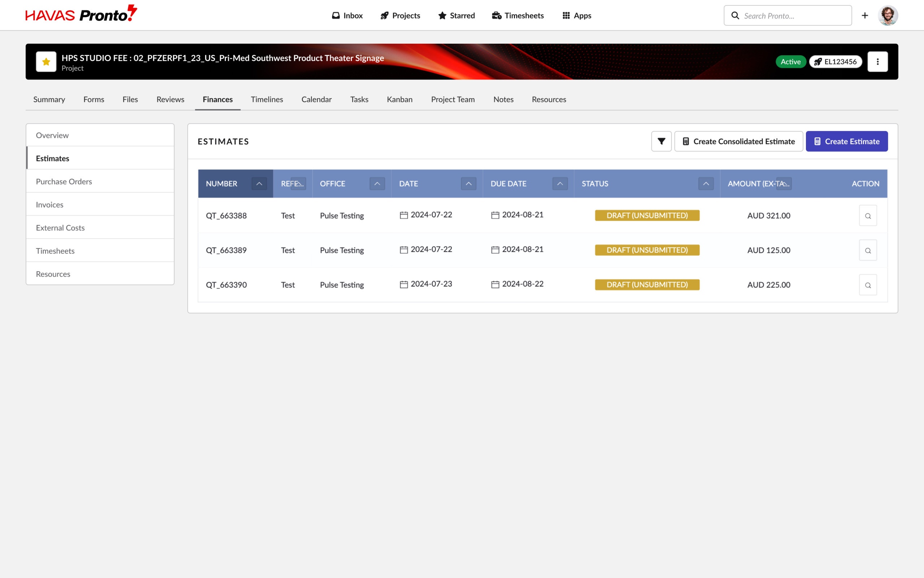The image size is (924, 578).
Task: Click the plus icon to add new
Action: 865,16
